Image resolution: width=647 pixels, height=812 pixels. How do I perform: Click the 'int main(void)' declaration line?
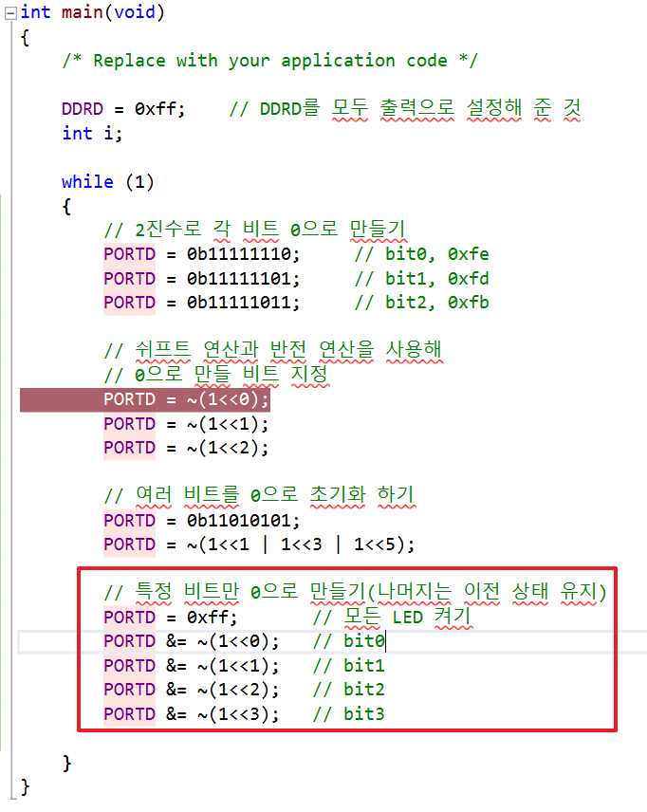point(92,12)
